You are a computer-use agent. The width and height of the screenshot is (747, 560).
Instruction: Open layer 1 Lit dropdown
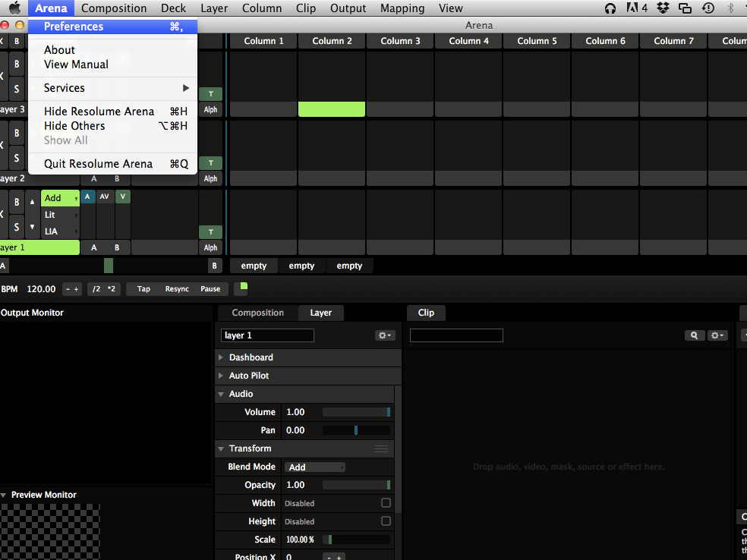tap(61, 215)
